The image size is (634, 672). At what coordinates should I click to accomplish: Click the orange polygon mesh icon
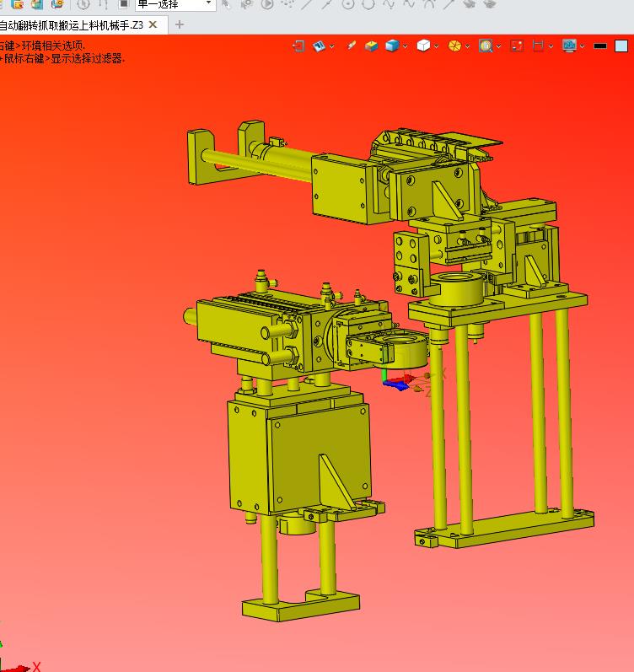[454, 46]
